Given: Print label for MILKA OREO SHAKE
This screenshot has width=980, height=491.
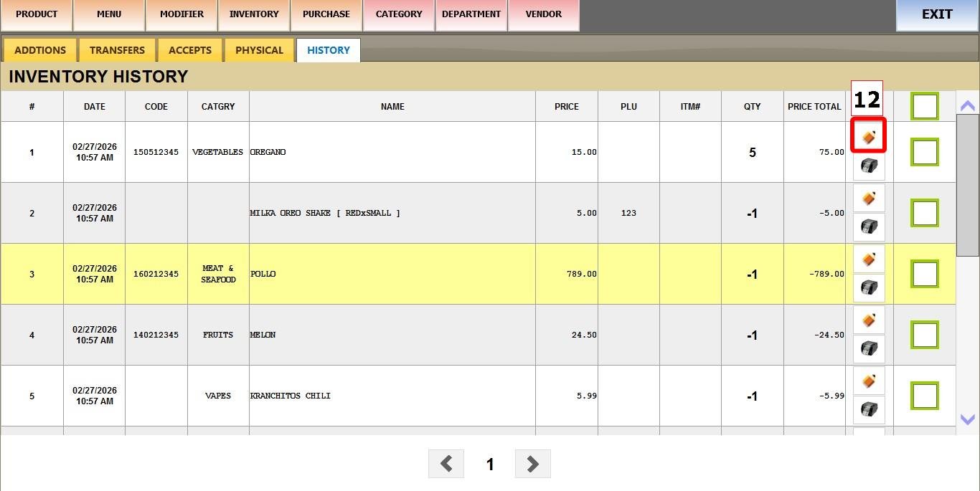Looking at the screenshot, I should click(x=868, y=227).
